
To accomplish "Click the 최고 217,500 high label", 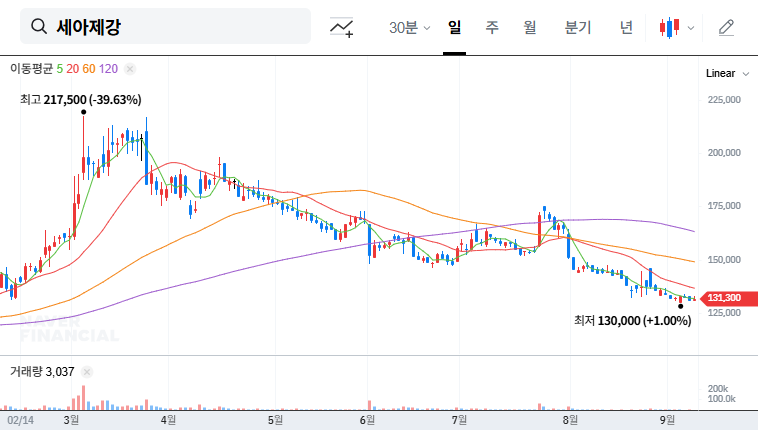I will pyautogui.click(x=81, y=100).
